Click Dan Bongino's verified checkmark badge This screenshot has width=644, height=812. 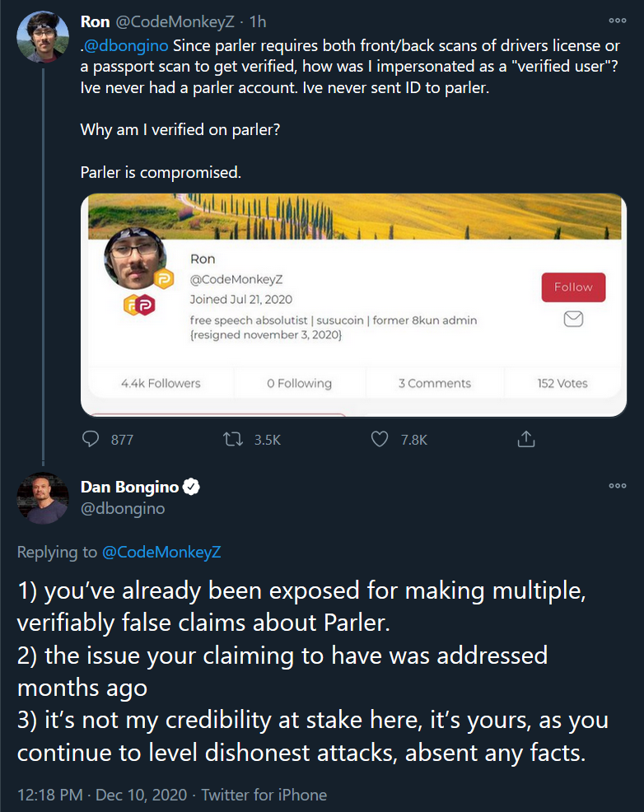[192, 487]
